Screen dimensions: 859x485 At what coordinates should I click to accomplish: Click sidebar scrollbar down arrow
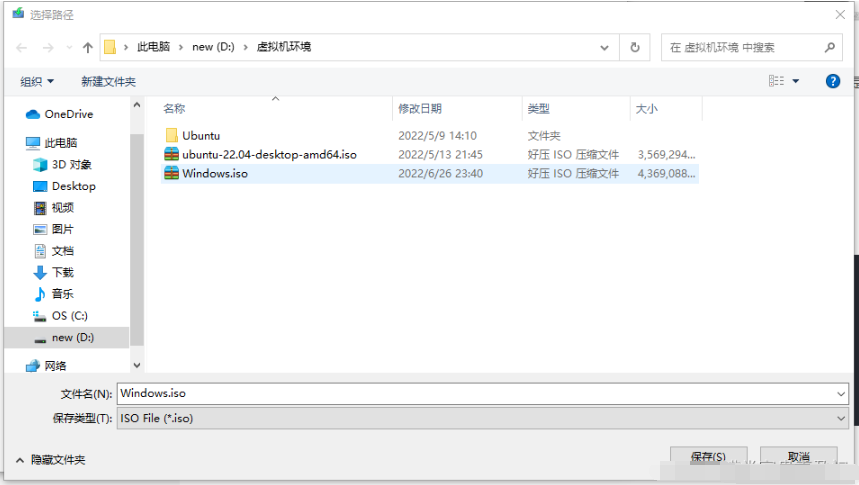pos(137,366)
